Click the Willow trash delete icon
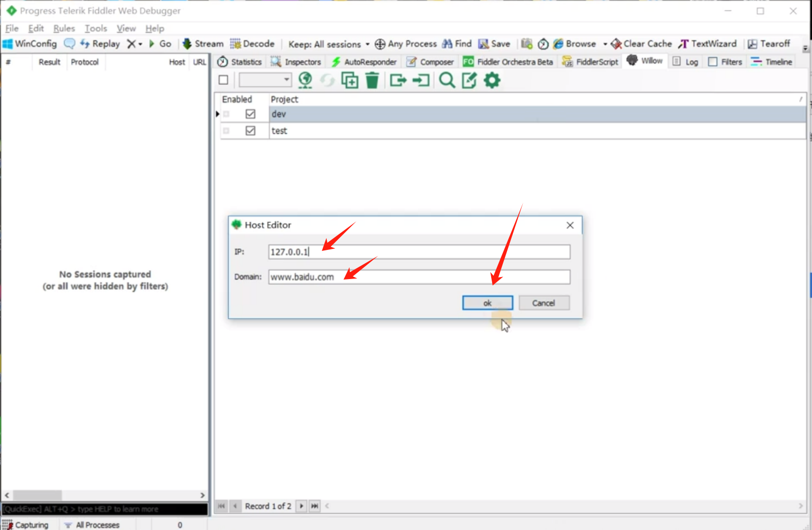The width and height of the screenshot is (812, 530). [x=372, y=80]
